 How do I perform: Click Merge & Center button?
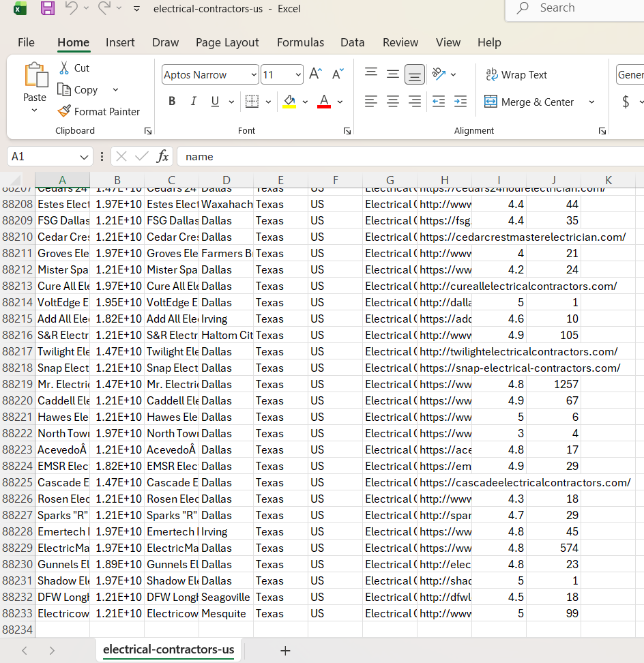(529, 102)
